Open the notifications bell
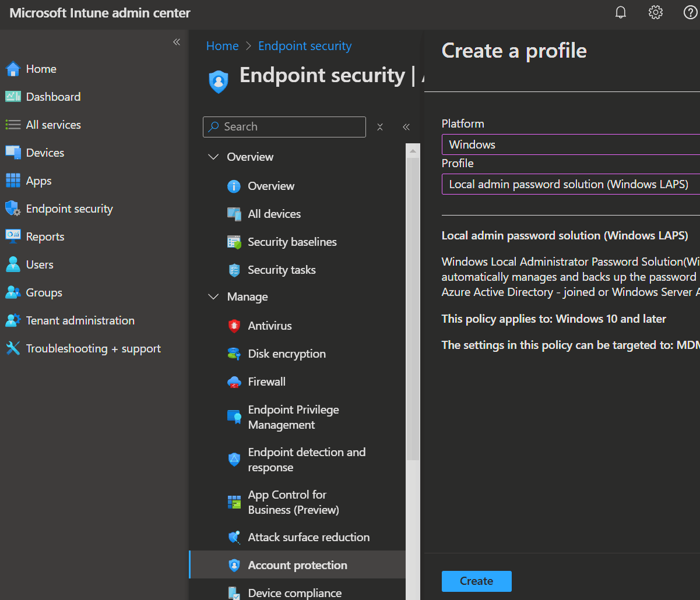 click(x=621, y=13)
